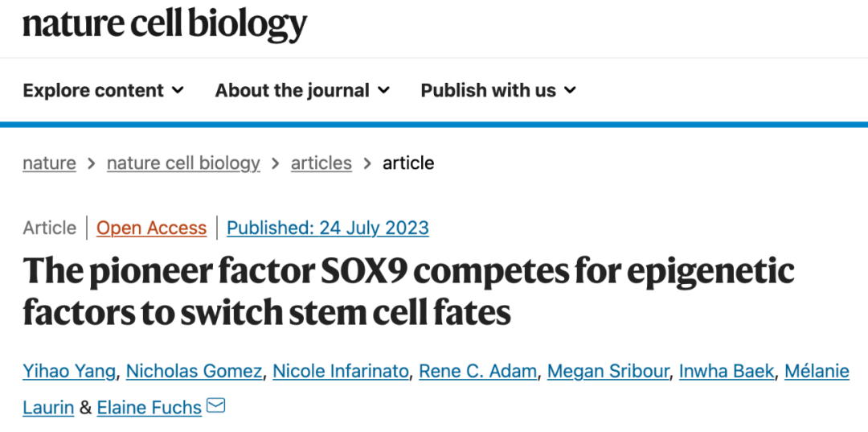Select author Nicholas Gomez
The image size is (868, 432).
coord(194,371)
